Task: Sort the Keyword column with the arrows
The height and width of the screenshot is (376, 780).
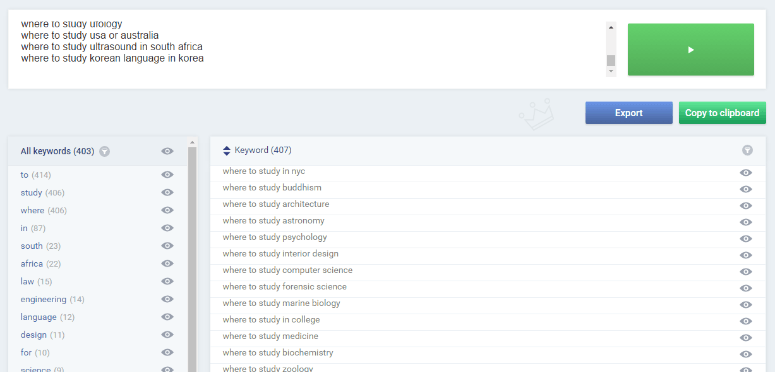Action: [x=226, y=151]
